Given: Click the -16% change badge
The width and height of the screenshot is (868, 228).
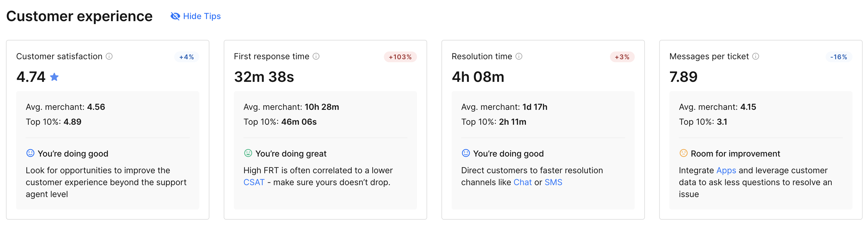Looking at the screenshot, I should pos(839,57).
